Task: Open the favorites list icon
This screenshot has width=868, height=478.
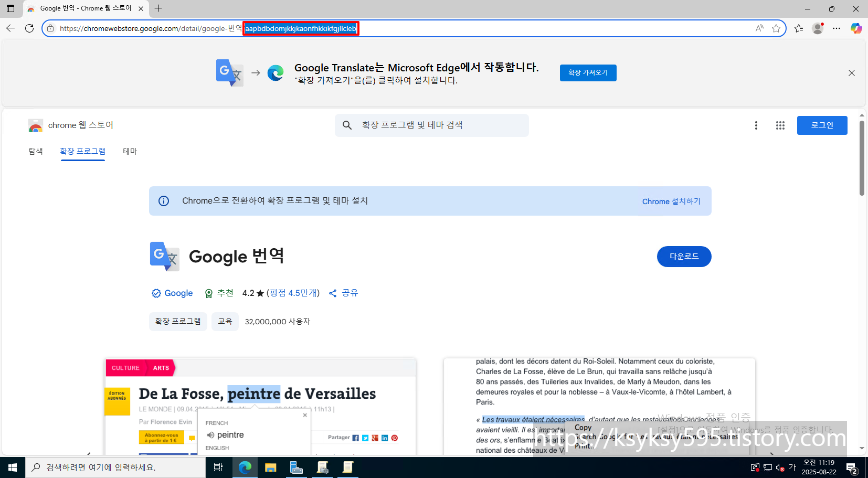Action: pos(799,28)
